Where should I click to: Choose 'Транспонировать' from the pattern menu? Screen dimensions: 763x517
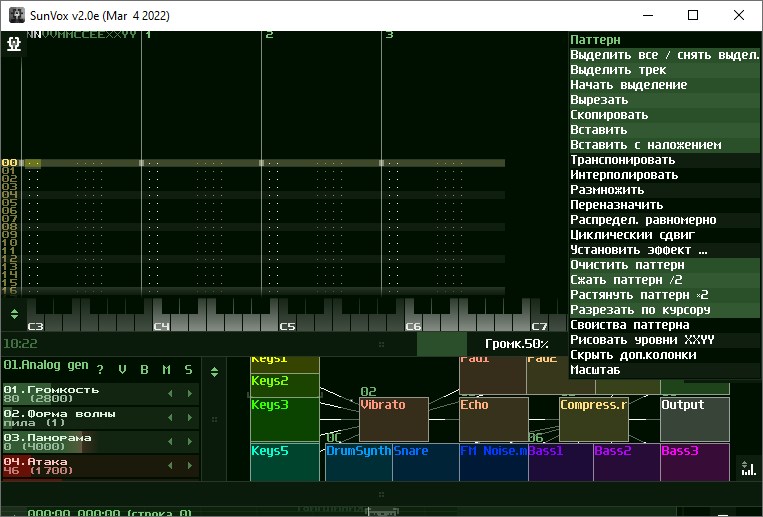pyautogui.click(x=622, y=160)
